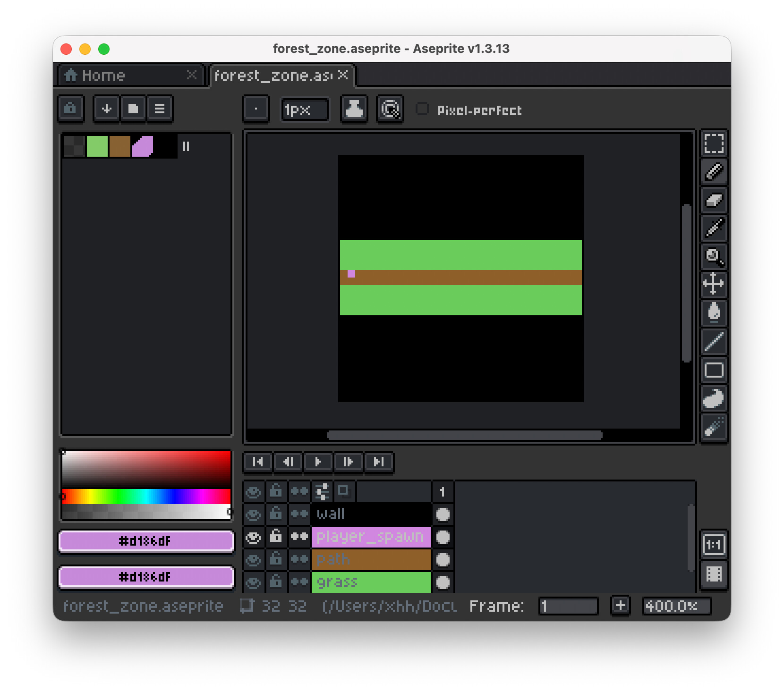Select the brown palette swatch

[120, 146]
